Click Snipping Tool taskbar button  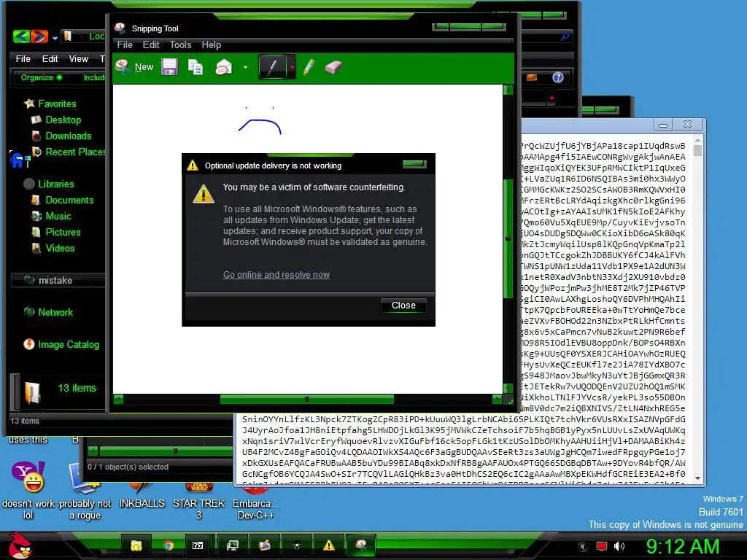coord(361,545)
